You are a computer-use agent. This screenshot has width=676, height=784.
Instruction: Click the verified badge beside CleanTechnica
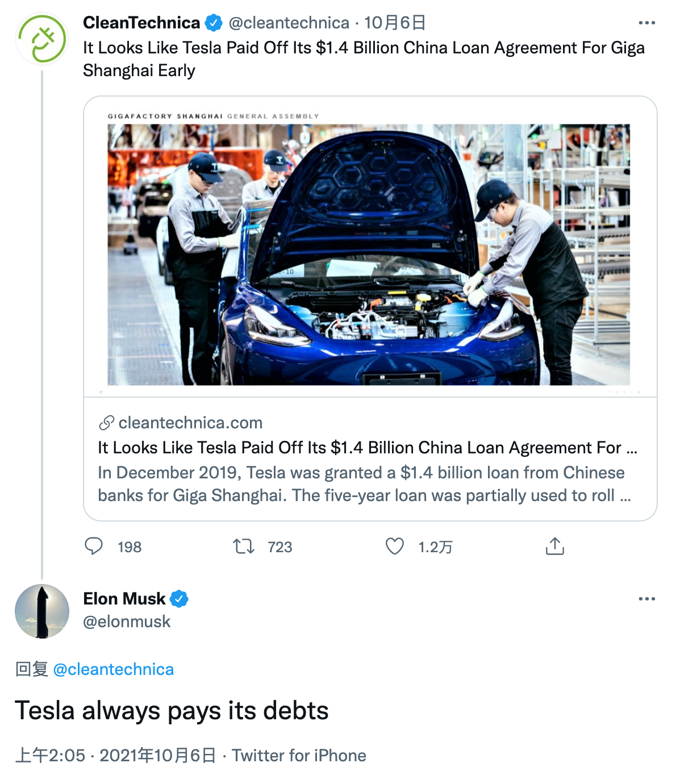coord(214,23)
